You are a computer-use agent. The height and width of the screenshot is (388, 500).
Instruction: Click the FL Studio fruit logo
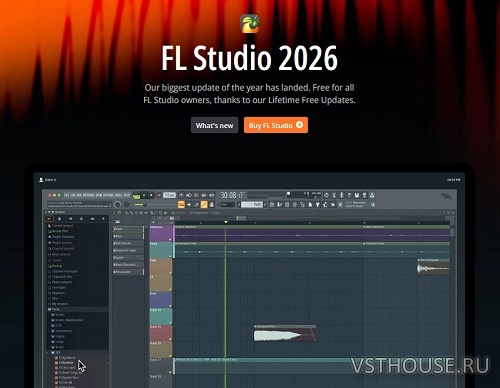click(250, 24)
